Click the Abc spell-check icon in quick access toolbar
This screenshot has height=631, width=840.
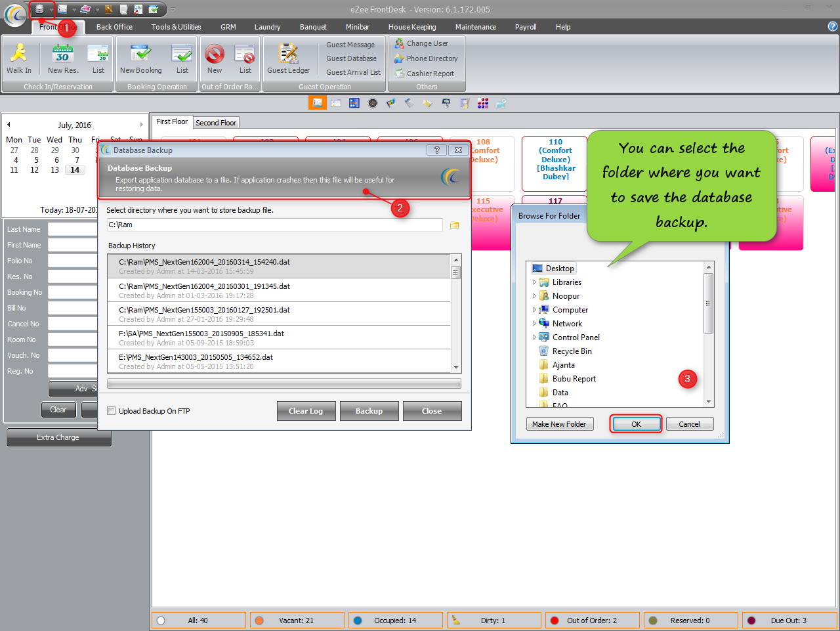(x=138, y=9)
